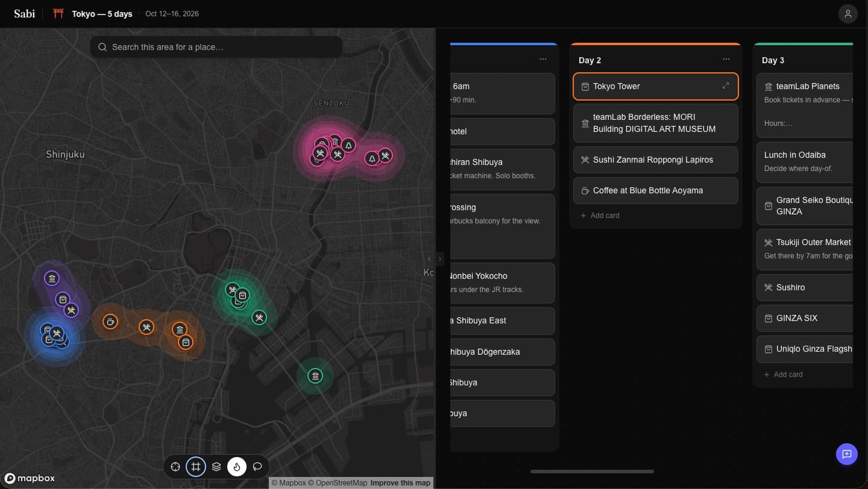This screenshot has width=868, height=489.
Task: Click the bag icon on Uniqlo Ginza card
Action: tap(768, 349)
